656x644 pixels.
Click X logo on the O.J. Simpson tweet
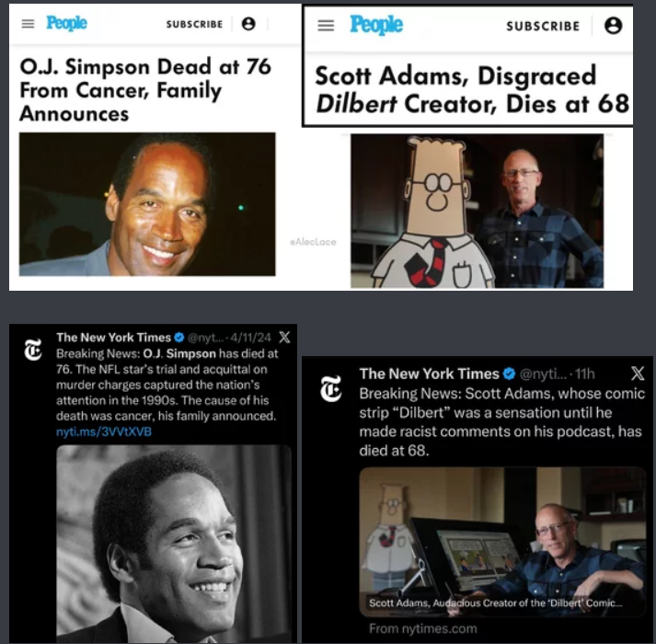[284, 338]
